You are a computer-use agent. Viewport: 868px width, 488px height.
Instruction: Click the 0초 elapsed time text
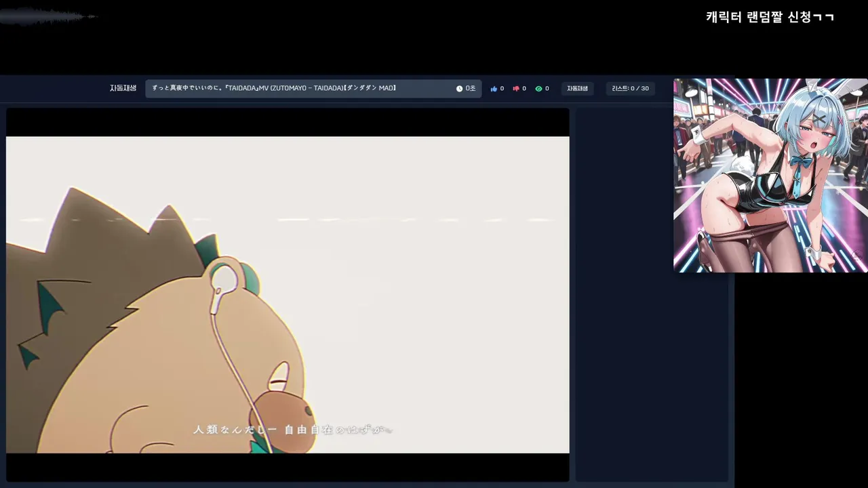pyautogui.click(x=471, y=89)
